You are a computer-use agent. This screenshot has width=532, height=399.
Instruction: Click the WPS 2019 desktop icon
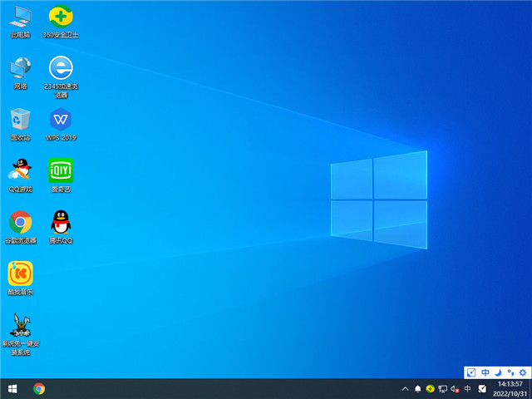pos(60,120)
